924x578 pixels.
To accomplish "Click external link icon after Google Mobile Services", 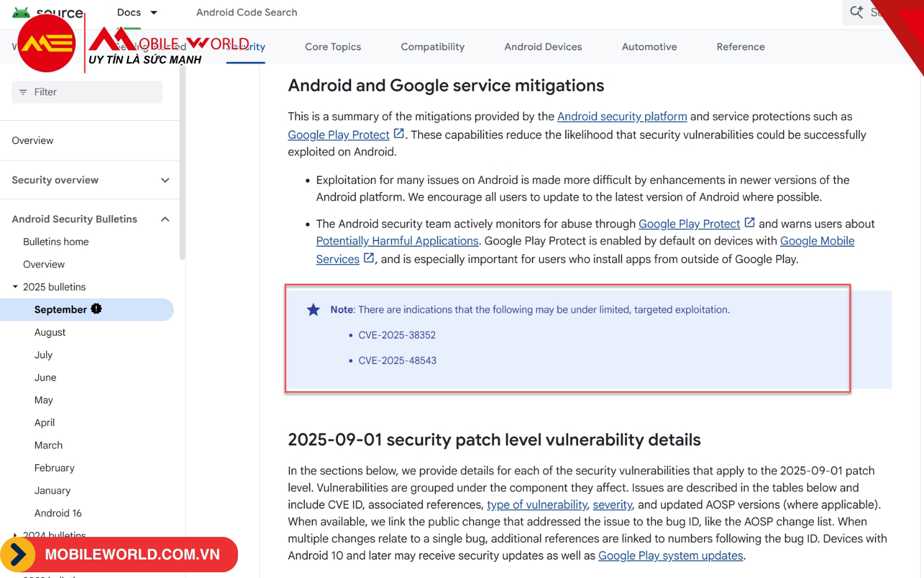I will point(368,258).
